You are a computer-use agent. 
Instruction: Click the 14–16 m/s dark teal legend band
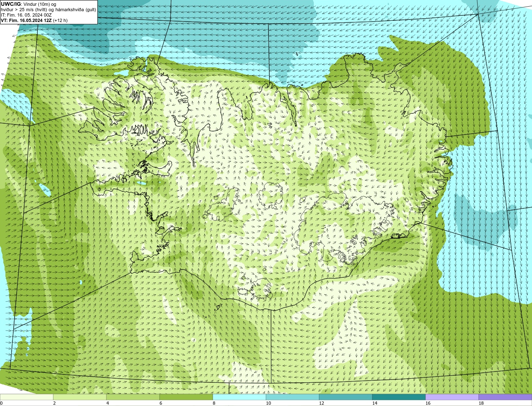[399, 397]
